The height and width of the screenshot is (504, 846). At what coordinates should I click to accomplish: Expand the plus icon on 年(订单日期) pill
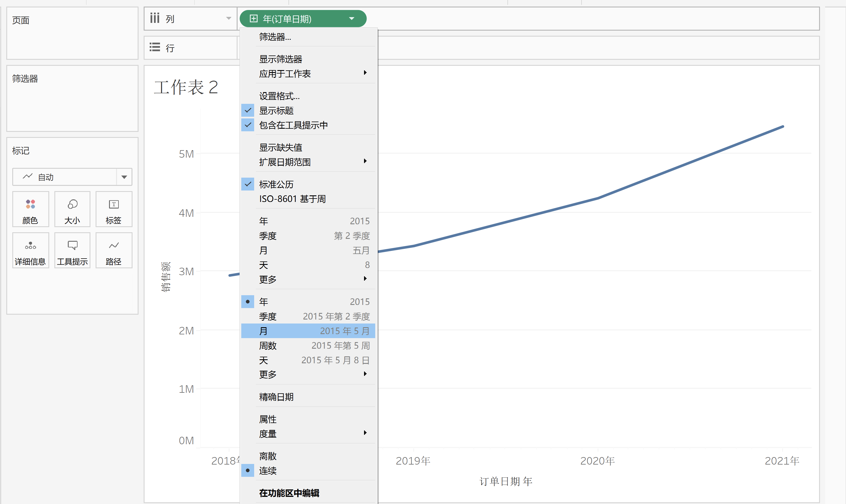(x=254, y=18)
